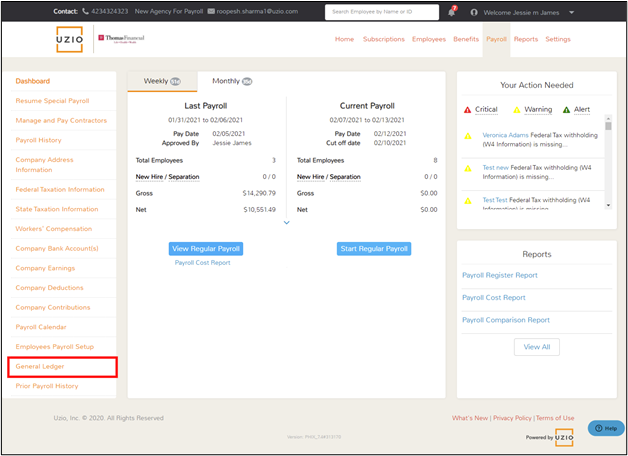The image size is (628, 456).
Task: Click the green Alert triangle icon
Action: pyautogui.click(x=566, y=110)
